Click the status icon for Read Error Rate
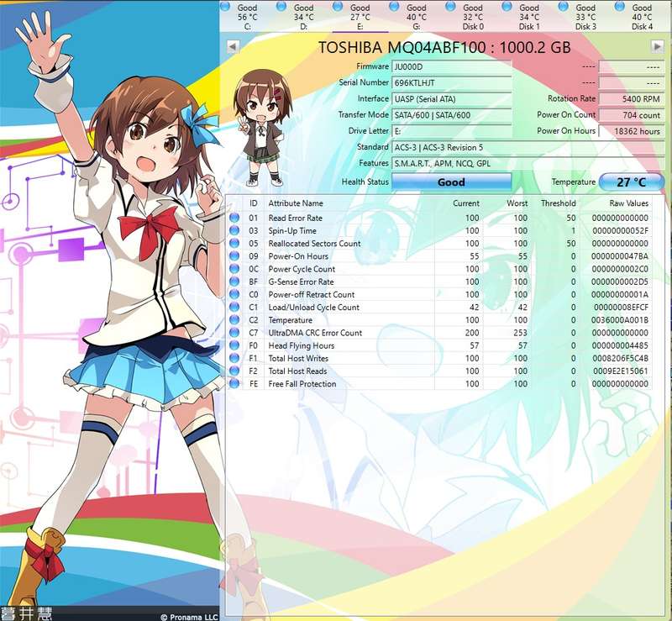This screenshot has width=672, height=621. (x=234, y=218)
